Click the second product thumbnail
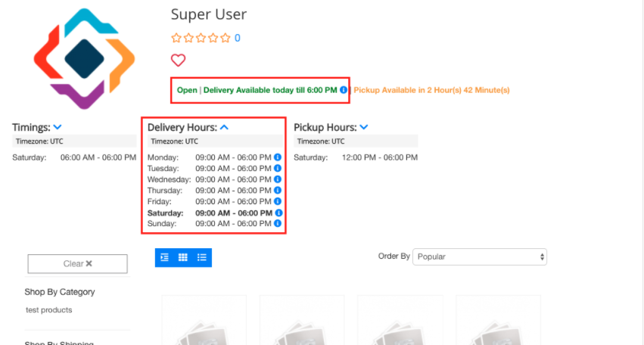The image size is (644, 345). 302,320
